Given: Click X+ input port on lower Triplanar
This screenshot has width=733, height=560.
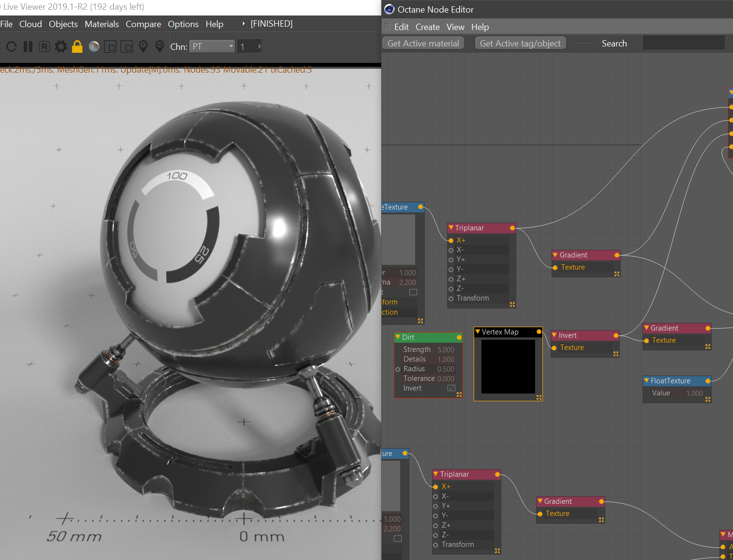Looking at the screenshot, I should coord(435,487).
